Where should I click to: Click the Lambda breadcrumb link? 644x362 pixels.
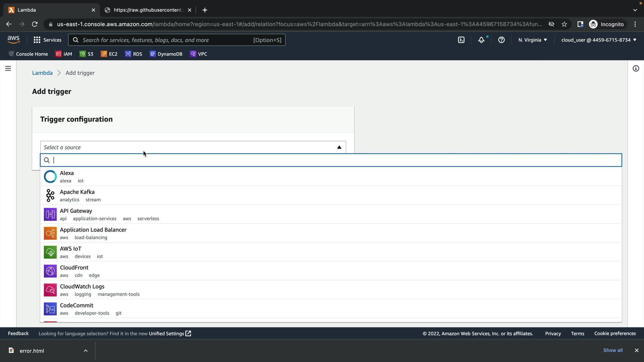click(x=42, y=73)
